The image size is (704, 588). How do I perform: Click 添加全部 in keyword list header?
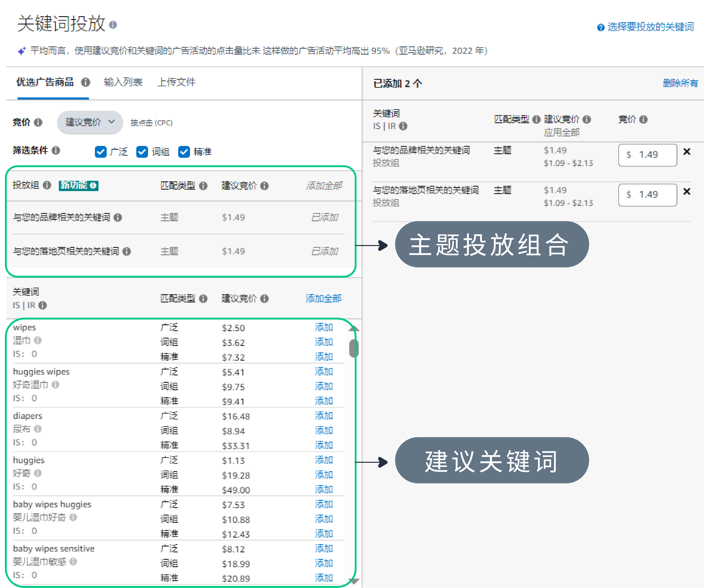click(x=324, y=298)
